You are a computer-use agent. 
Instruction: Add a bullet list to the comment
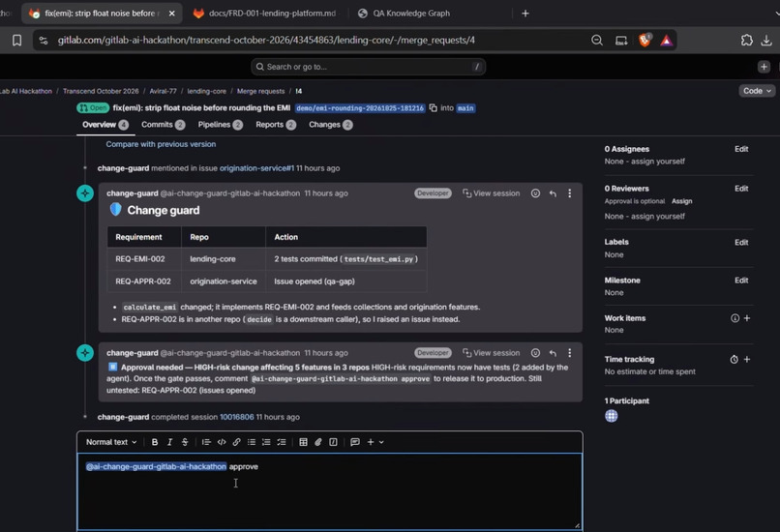252,442
